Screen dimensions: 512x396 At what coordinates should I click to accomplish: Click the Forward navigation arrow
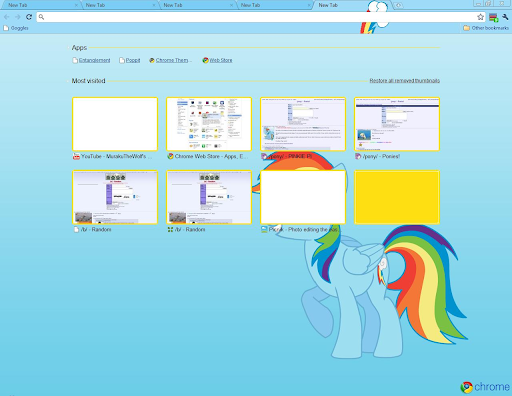pyautogui.click(x=18, y=17)
